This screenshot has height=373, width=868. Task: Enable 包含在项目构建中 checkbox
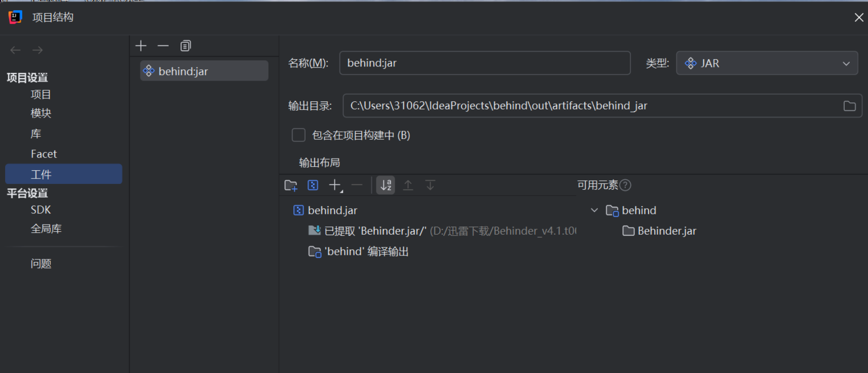298,135
